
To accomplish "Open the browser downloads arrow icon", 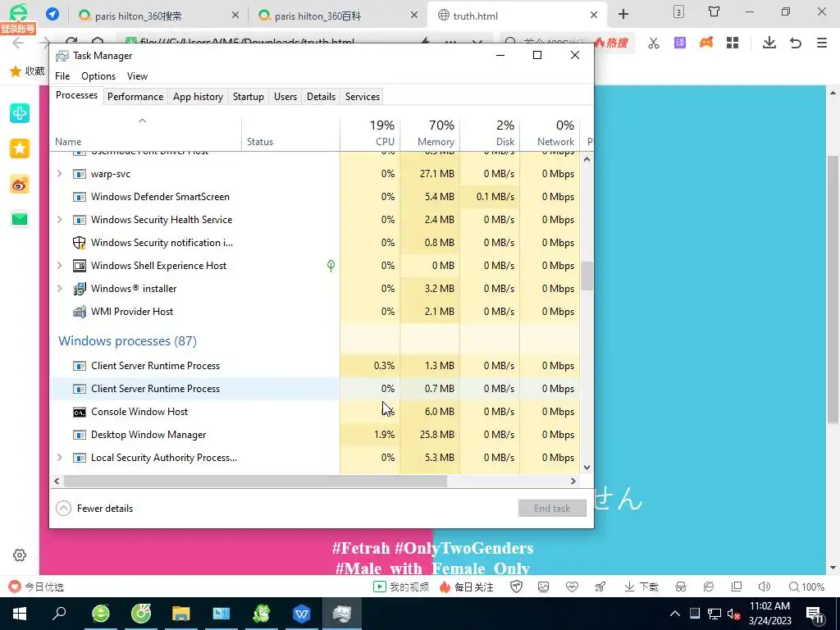I will tap(769, 43).
